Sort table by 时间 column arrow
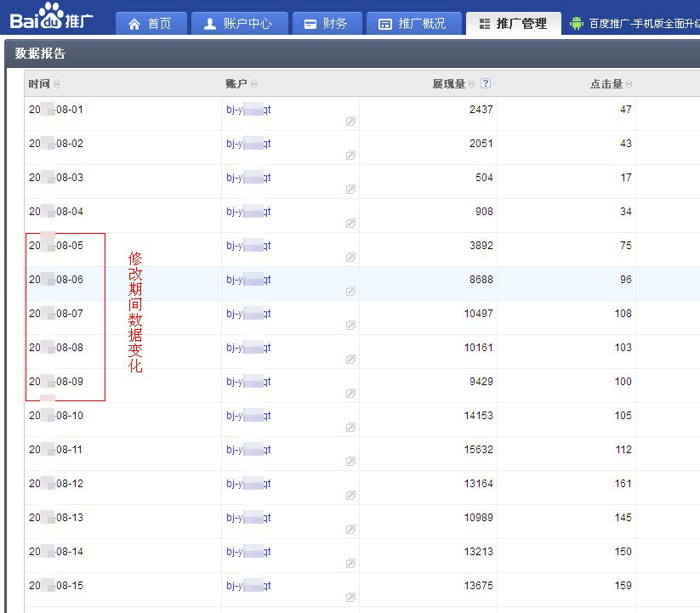This screenshot has height=613, width=700. click(x=57, y=84)
